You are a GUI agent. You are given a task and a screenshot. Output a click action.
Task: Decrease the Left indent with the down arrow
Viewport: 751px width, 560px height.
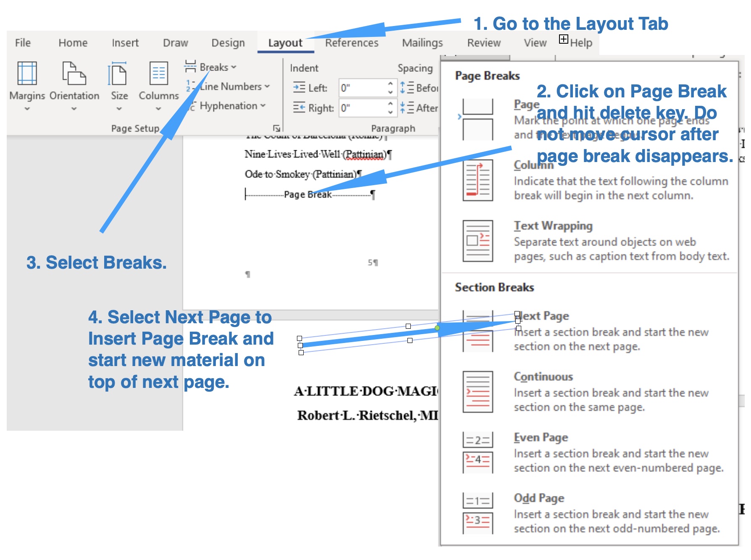click(x=390, y=92)
